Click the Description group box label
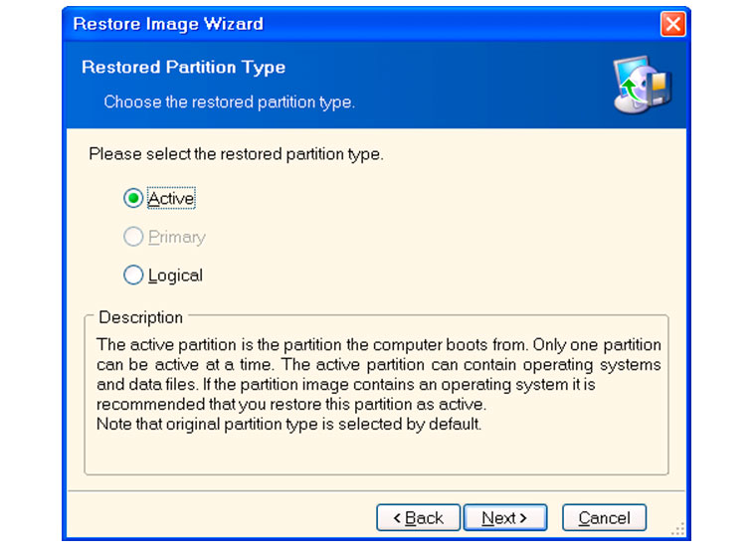The width and height of the screenshot is (756, 556). (141, 317)
